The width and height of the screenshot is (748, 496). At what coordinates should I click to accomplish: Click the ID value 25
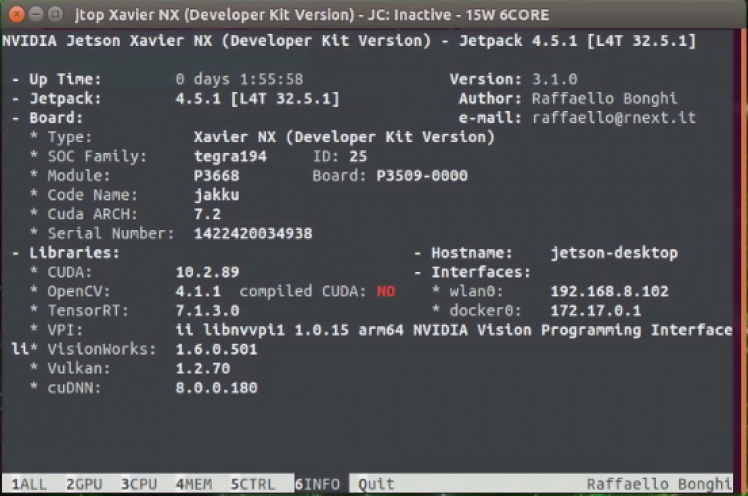[x=358, y=156]
